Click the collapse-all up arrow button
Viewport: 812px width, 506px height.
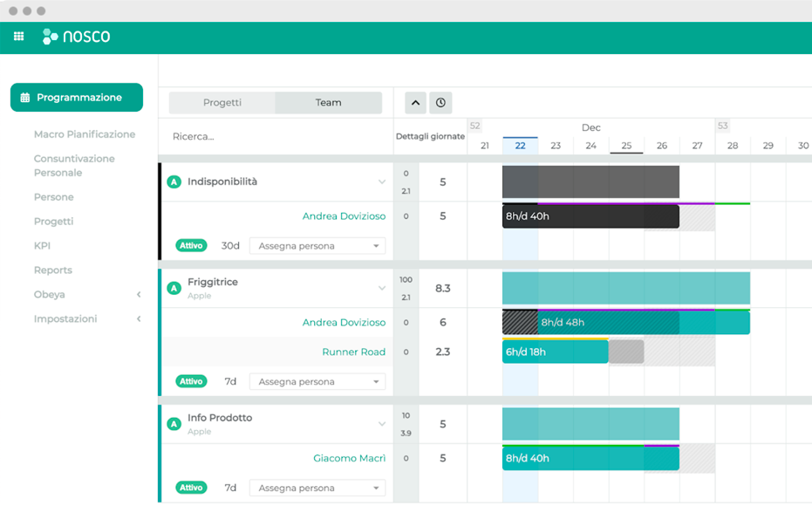(416, 103)
